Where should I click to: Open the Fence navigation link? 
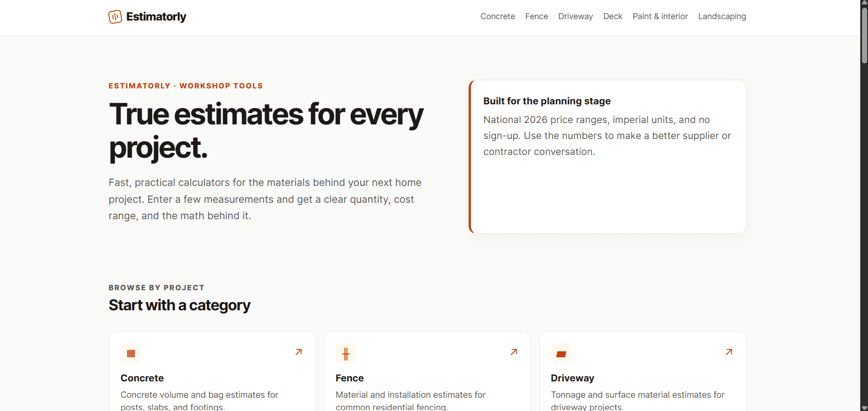(x=536, y=16)
